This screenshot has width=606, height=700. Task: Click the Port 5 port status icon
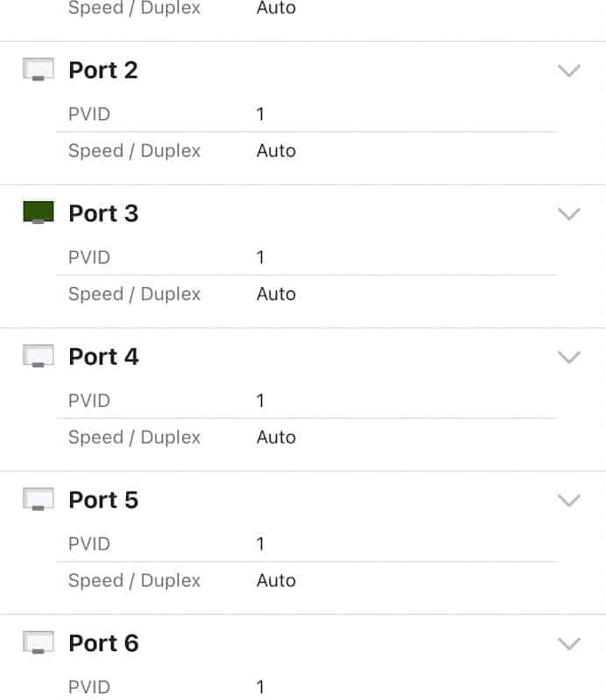point(39,499)
